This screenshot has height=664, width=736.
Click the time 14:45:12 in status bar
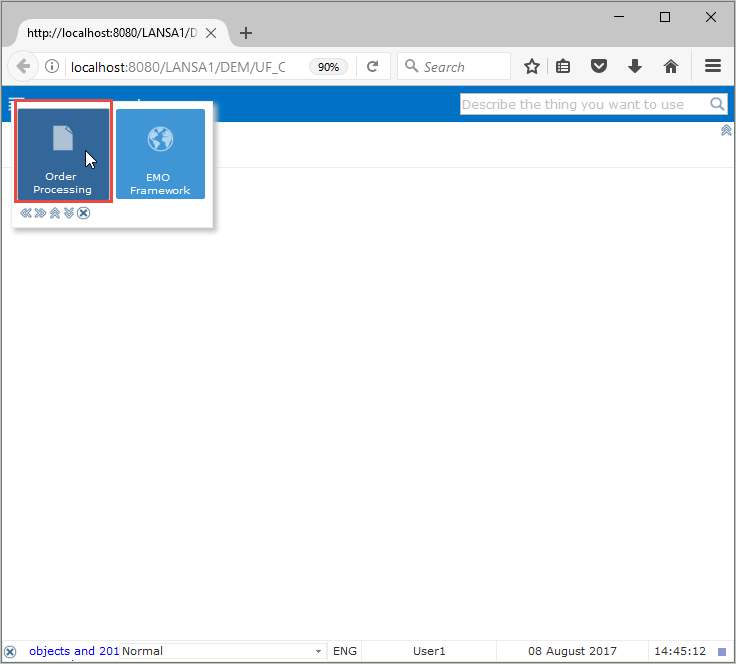pyautogui.click(x=680, y=651)
